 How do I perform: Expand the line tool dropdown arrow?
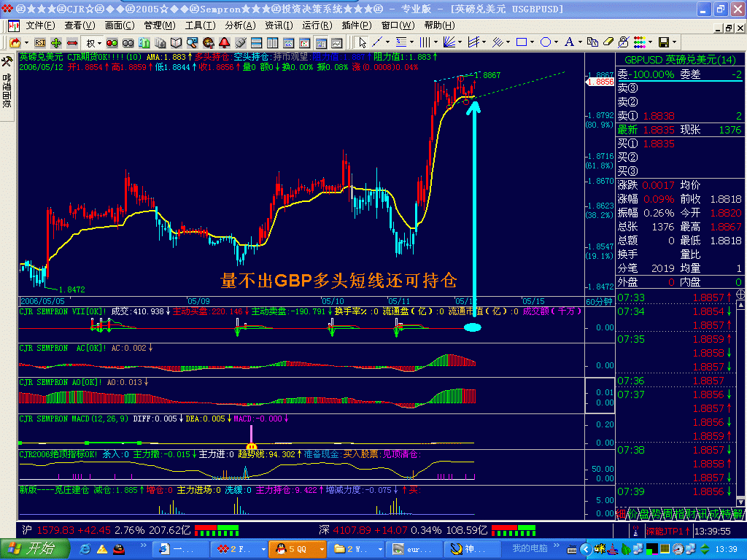coord(387,42)
